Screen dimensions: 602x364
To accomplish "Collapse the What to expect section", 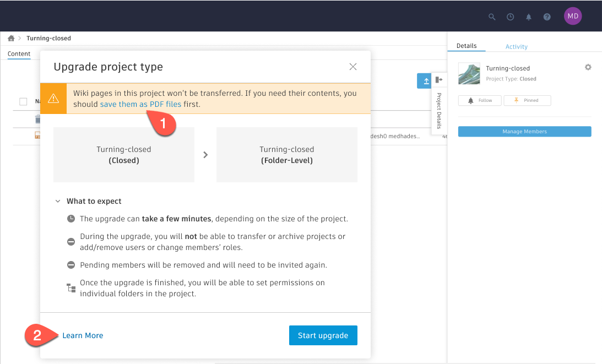I will (x=58, y=201).
